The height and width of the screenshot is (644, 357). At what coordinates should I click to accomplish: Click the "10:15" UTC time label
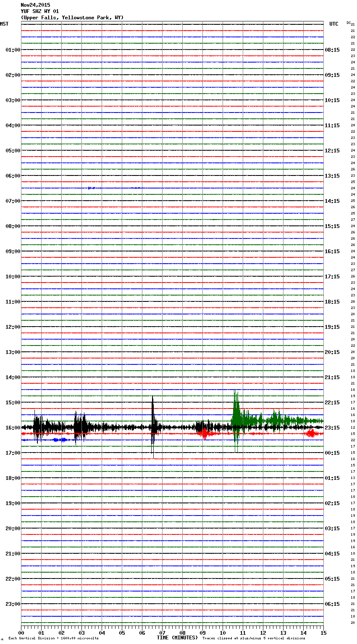click(x=332, y=100)
